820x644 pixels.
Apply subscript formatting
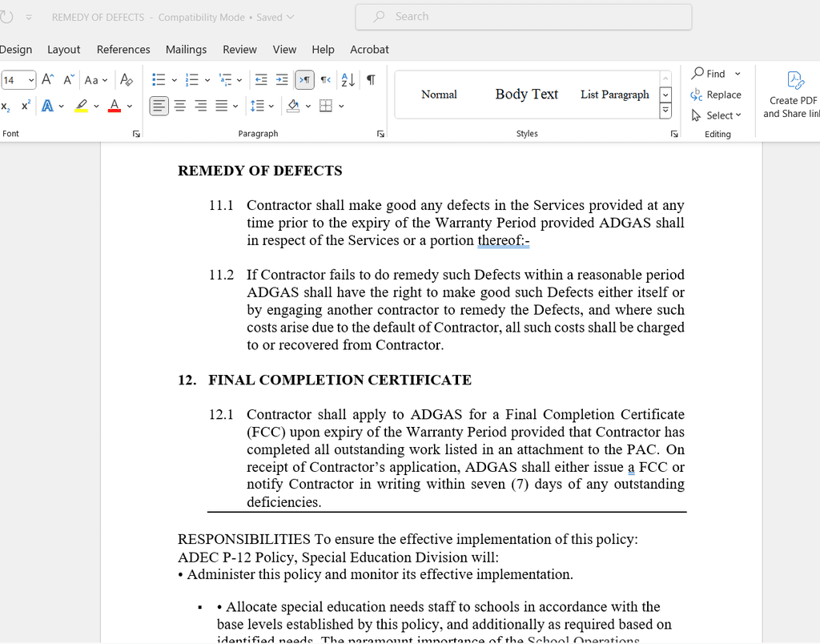pyautogui.click(x=6, y=107)
